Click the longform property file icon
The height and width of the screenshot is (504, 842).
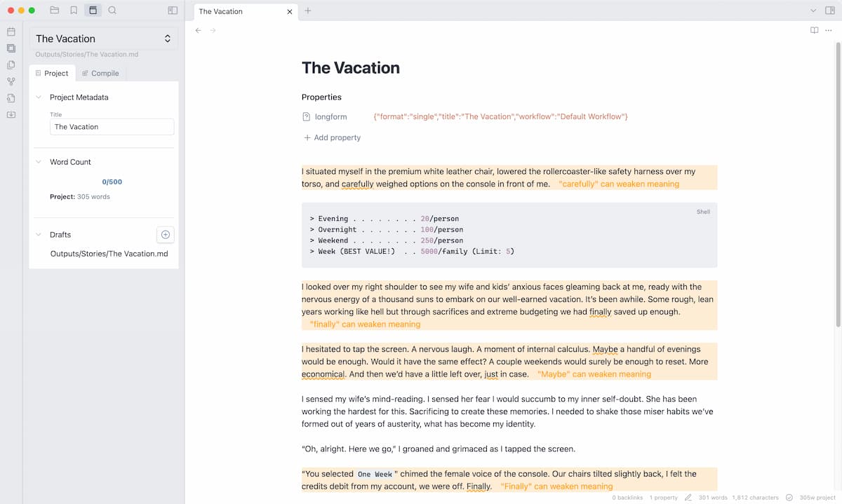coord(307,117)
